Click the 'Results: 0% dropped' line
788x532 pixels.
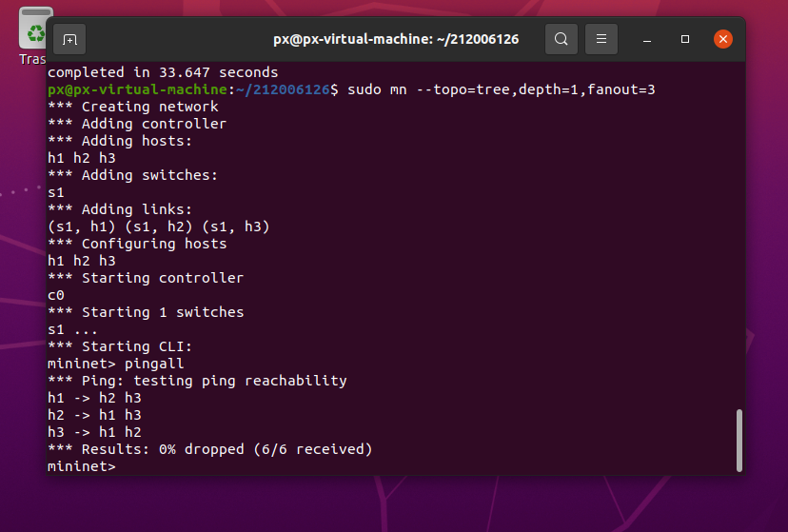click(210, 449)
